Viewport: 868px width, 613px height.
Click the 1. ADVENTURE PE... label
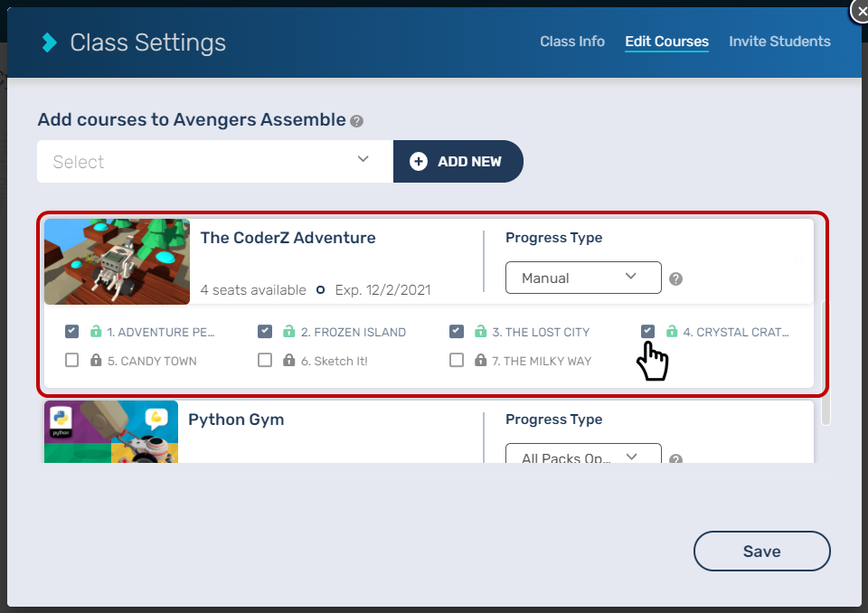click(x=161, y=332)
